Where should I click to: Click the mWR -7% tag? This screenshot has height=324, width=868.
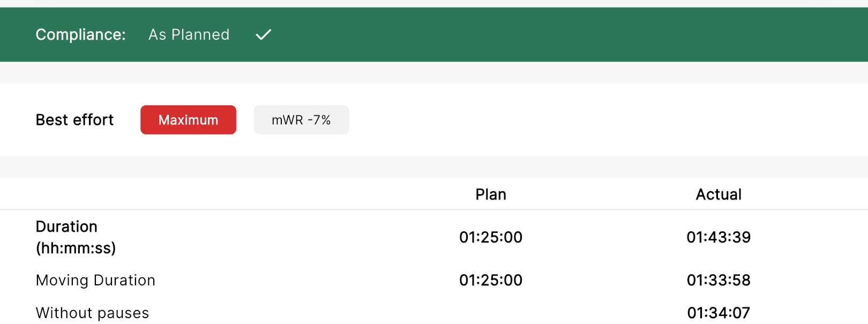(301, 120)
